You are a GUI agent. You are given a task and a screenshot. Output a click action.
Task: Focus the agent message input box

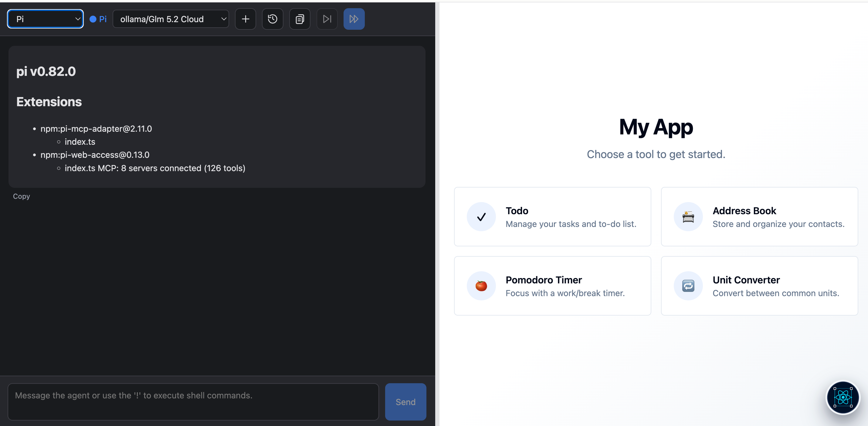[193, 402]
